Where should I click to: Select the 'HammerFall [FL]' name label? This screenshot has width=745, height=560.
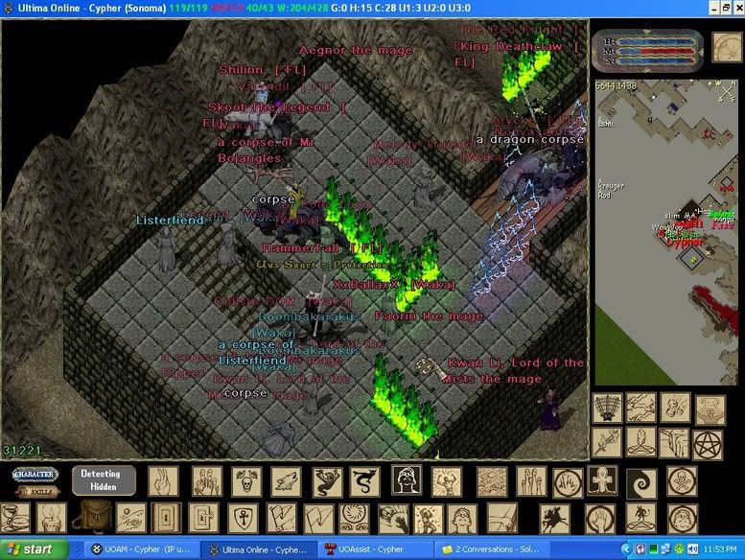click(321, 247)
